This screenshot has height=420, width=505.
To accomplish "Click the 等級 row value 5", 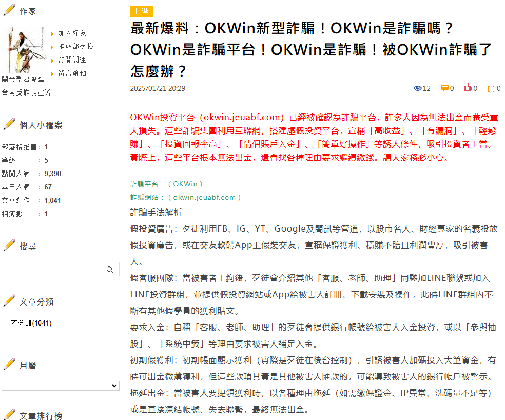I will (46, 160).
